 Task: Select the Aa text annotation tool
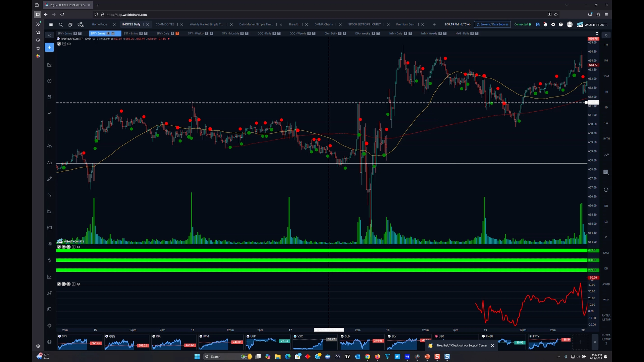(x=49, y=163)
